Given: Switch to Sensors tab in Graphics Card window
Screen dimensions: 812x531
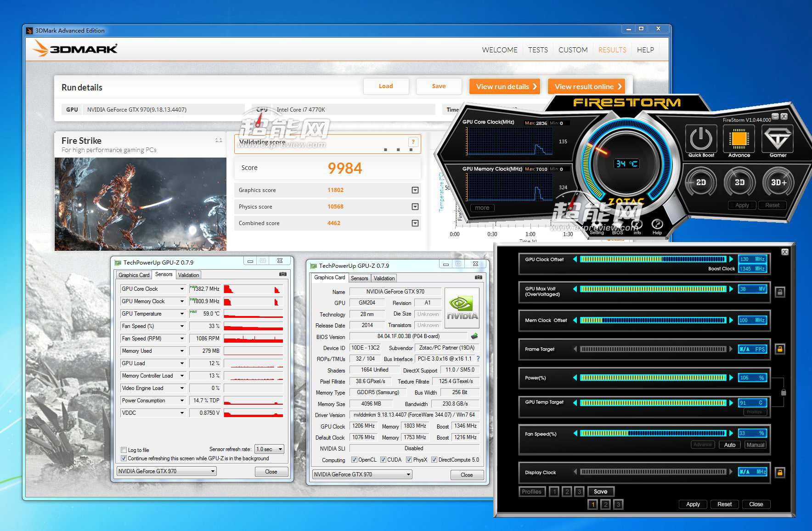Looking at the screenshot, I should [359, 278].
